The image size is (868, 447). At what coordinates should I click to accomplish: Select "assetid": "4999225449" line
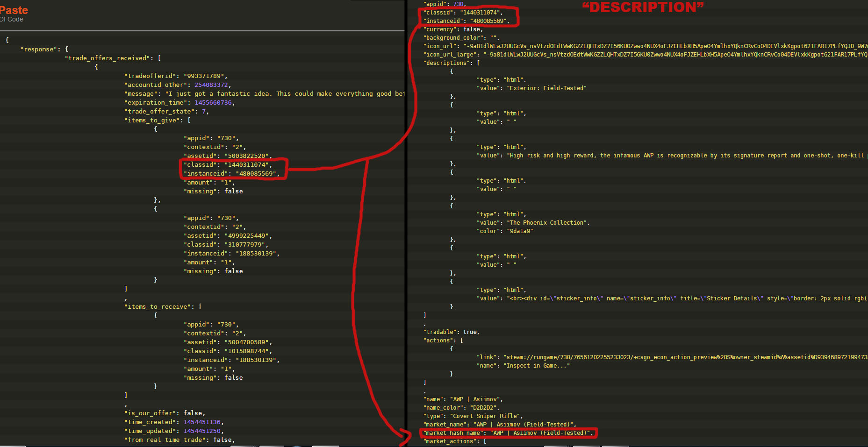(x=228, y=235)
